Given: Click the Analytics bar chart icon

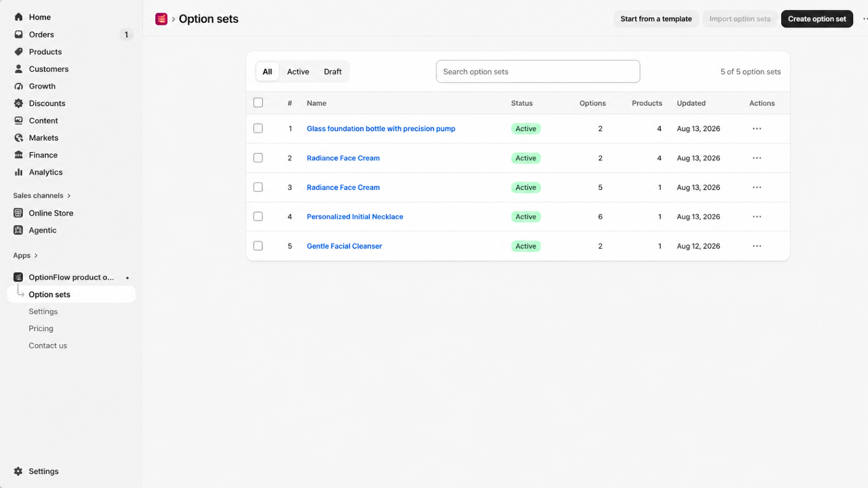Looking at the screenshot, I should (x=18, y=172).
